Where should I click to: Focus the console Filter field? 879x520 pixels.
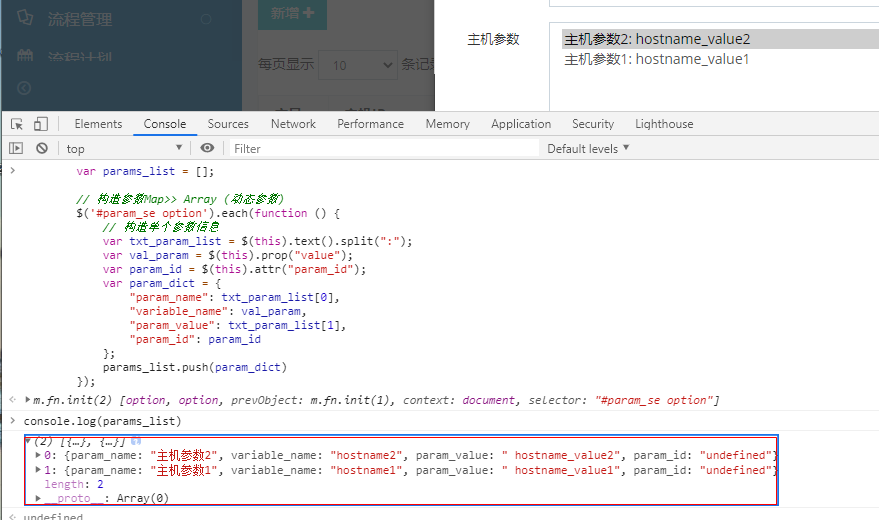(x=385, y=148)
